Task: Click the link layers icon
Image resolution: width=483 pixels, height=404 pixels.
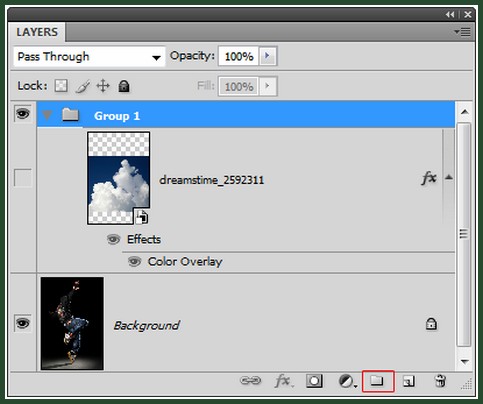Action: coord(250,380)
